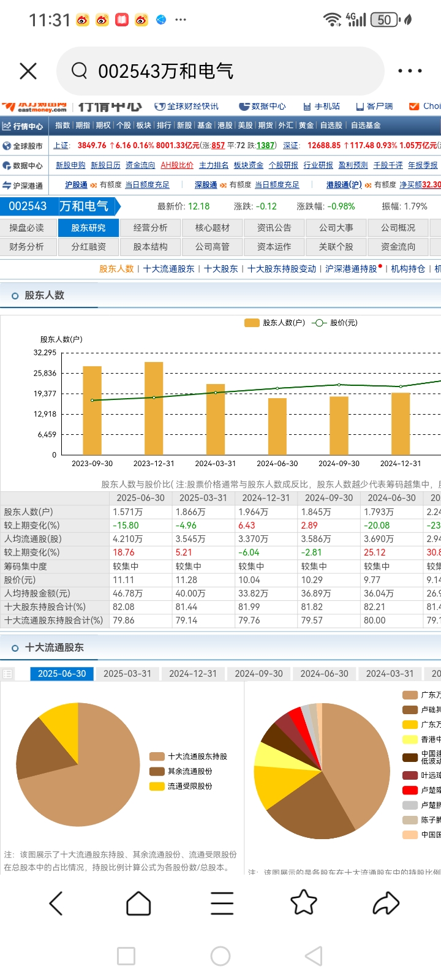Select the 资讯公告 tab
This screenshot has height=980, width=441.
point(274,228)
